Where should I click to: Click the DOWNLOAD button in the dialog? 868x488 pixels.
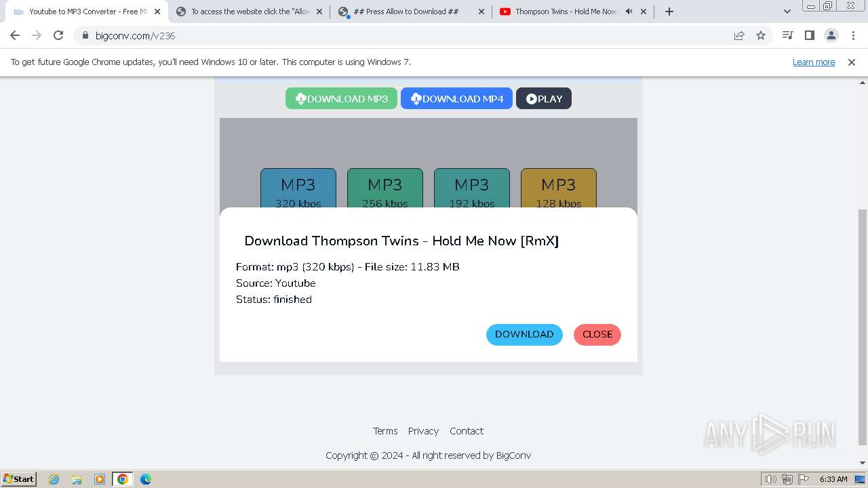524,334
